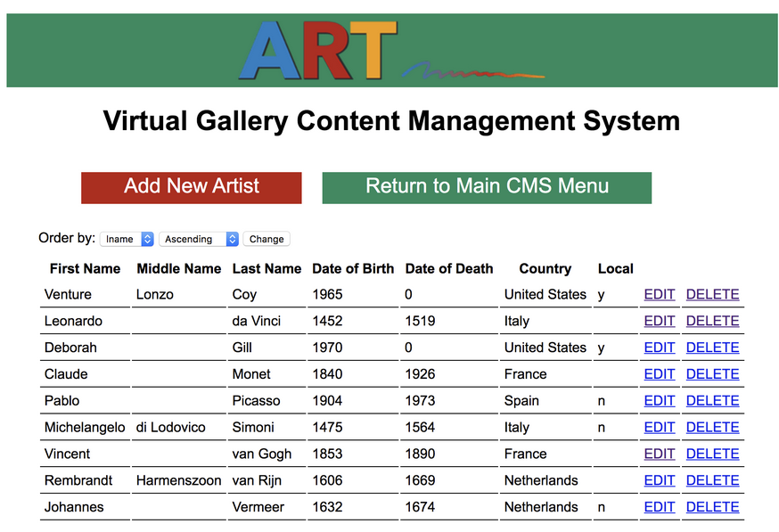The width and height of the screenshot is (779, 532).
Task: Select the Date of Death header
Action: click(449, 269)
